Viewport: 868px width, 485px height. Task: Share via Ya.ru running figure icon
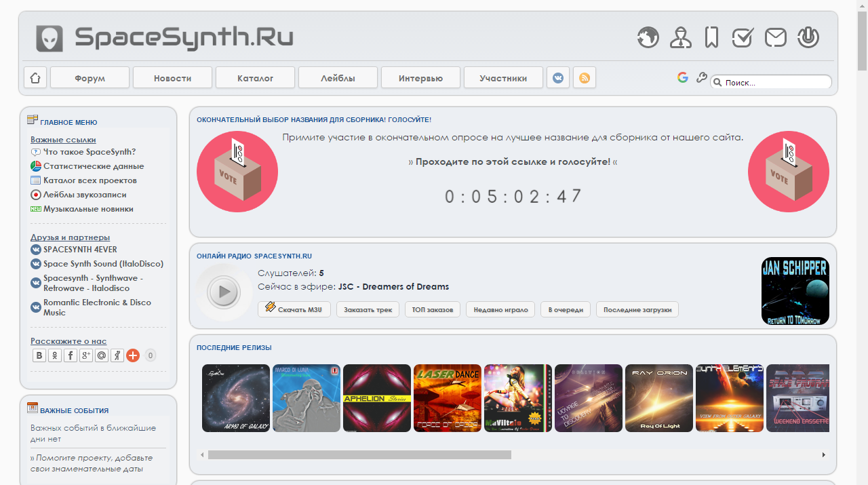[117, 355]
